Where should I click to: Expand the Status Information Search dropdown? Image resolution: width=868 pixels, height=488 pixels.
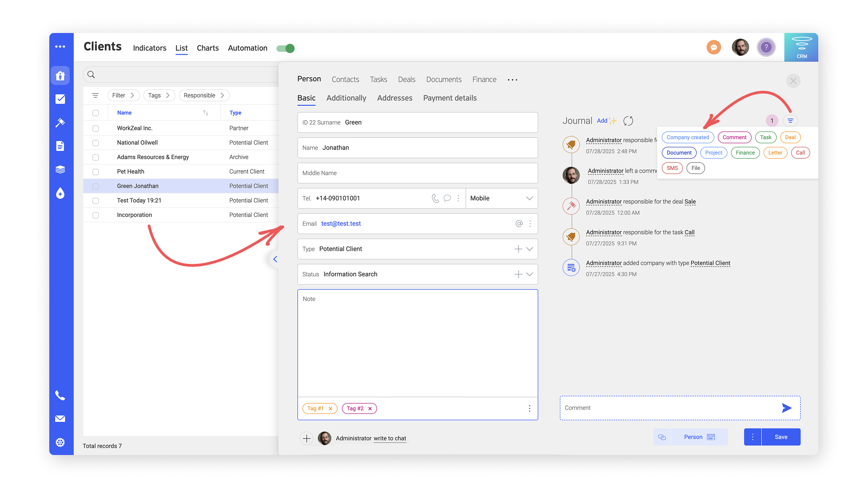tap(529, 274)
